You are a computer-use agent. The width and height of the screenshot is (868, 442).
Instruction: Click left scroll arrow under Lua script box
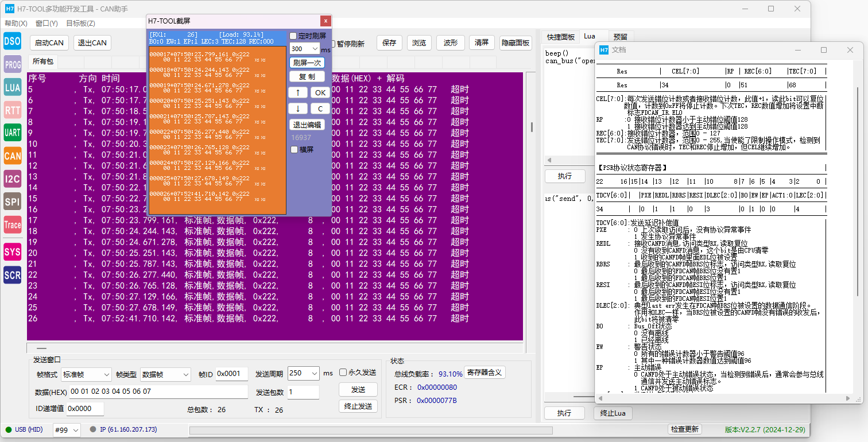549,161
